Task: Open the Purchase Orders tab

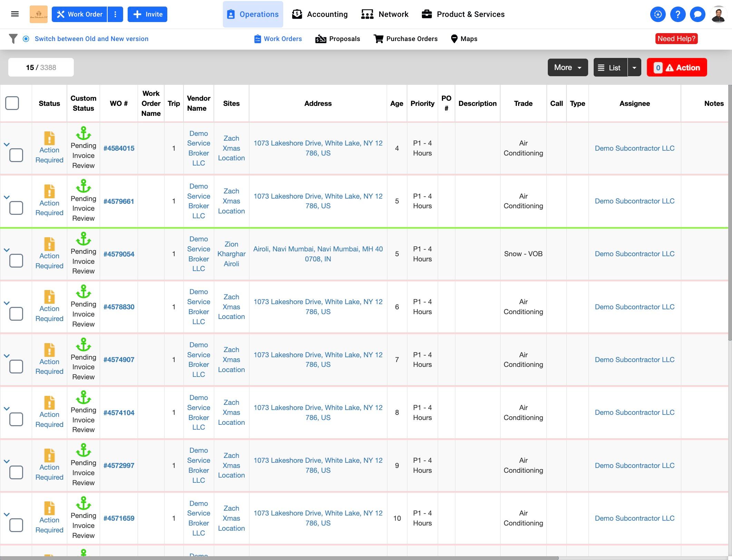Action: 405,39
